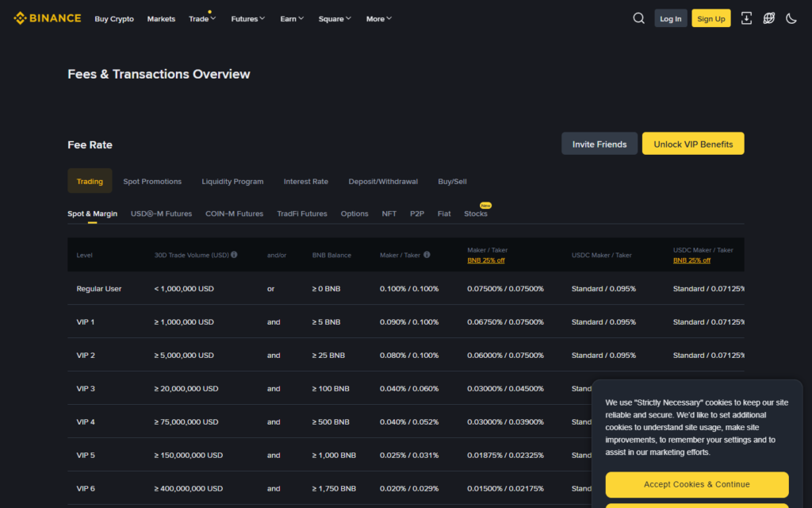Expand the Square menu
Image resolution: width=812 pixels, height=508 pixels.
pos(335,19)
